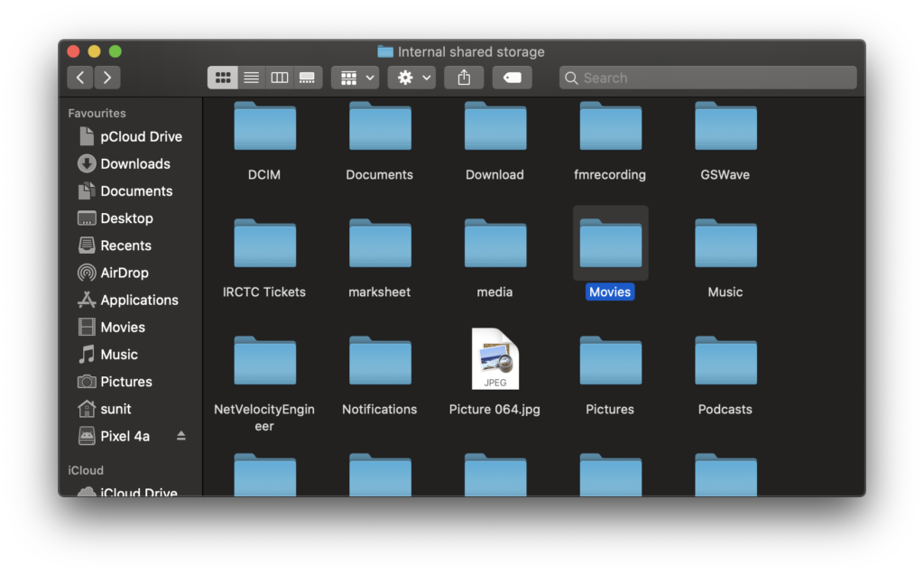
Task: Go back using the back arrow
Action: coord(79,78)
